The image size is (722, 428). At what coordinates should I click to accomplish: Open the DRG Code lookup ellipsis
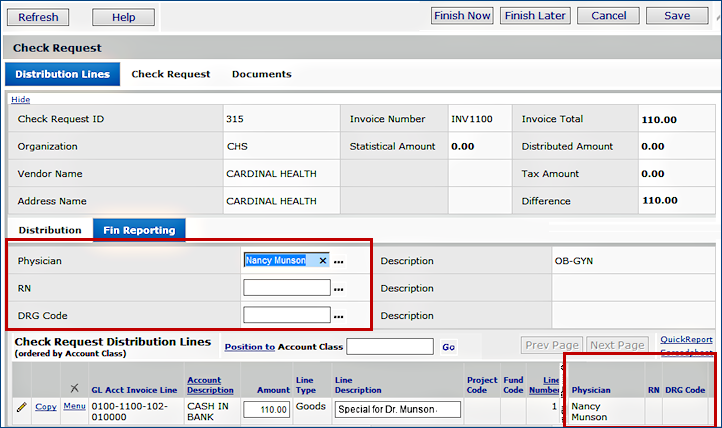pos(339,316)
